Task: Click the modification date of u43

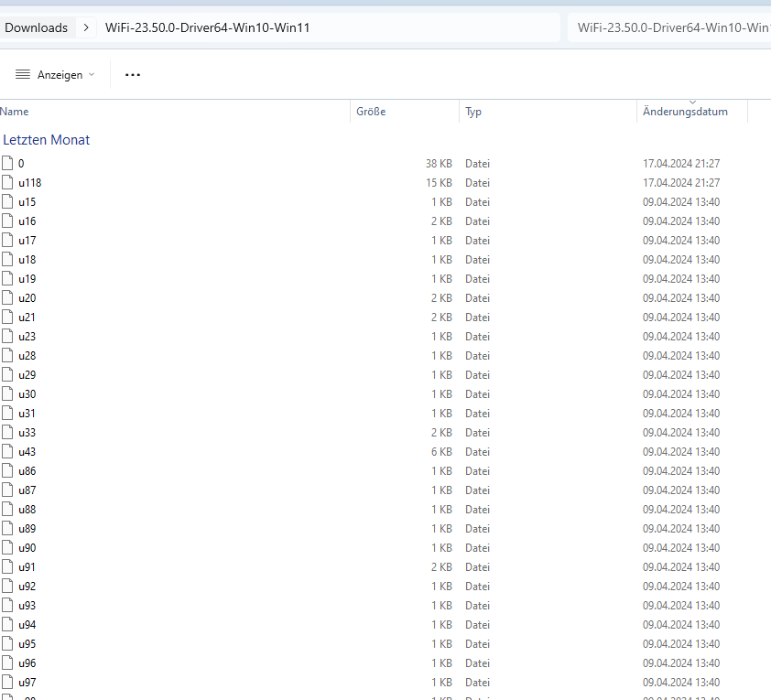Action: click(x=681, y=451)
